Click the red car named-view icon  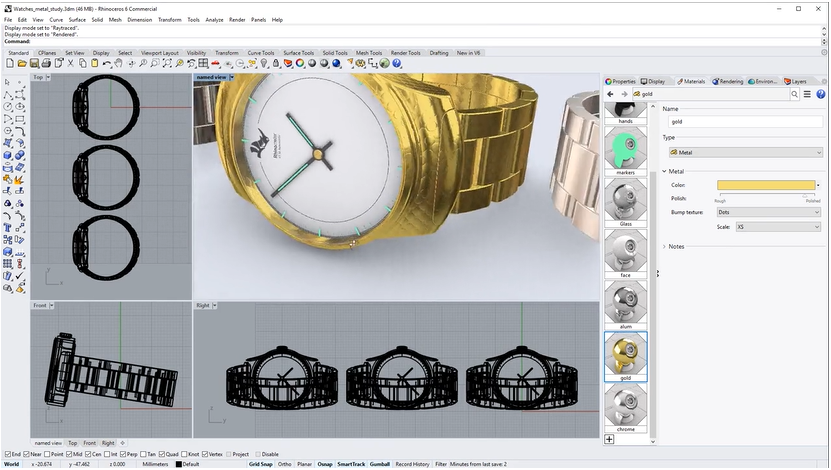(216, 64)
